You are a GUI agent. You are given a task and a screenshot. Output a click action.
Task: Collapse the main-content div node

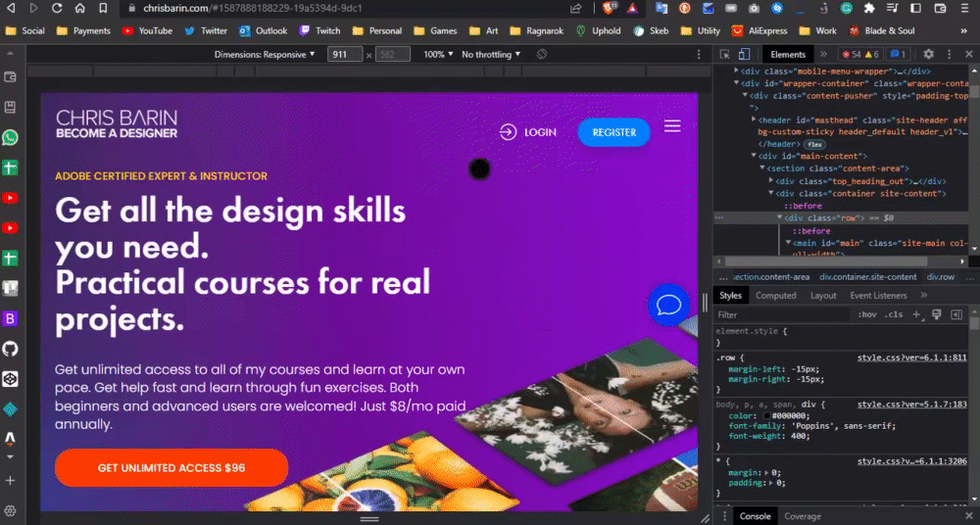(753, 156)
